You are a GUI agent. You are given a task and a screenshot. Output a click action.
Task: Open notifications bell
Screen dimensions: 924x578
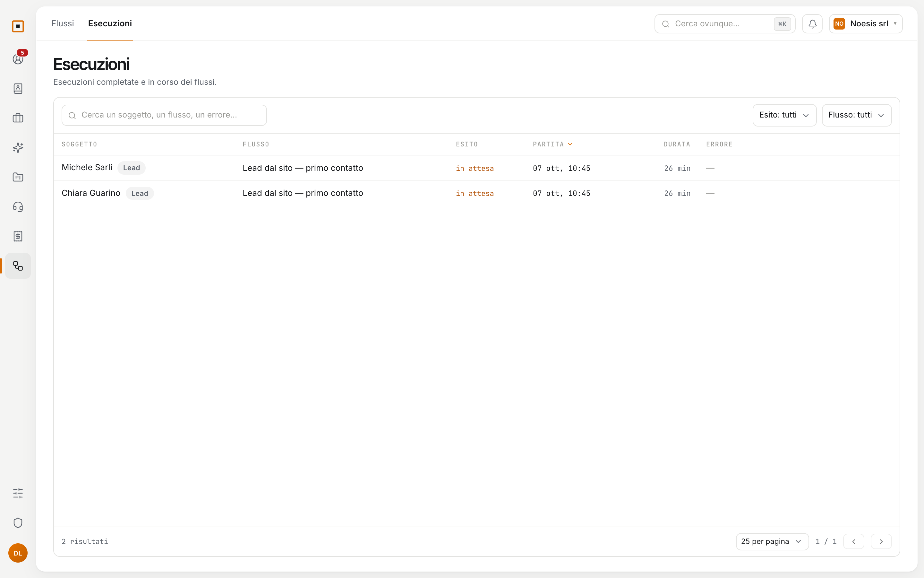[x=812, y=24]
